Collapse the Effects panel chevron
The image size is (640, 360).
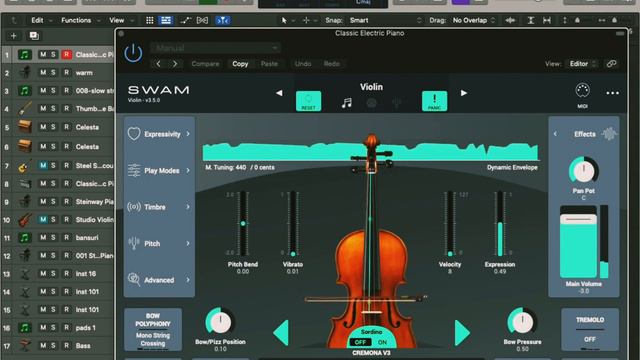[x=555, y=134]
